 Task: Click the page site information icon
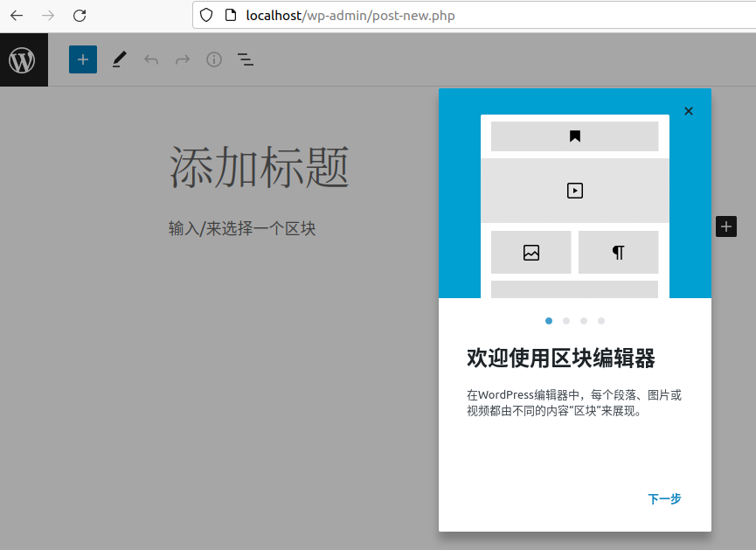coord(231,16)
